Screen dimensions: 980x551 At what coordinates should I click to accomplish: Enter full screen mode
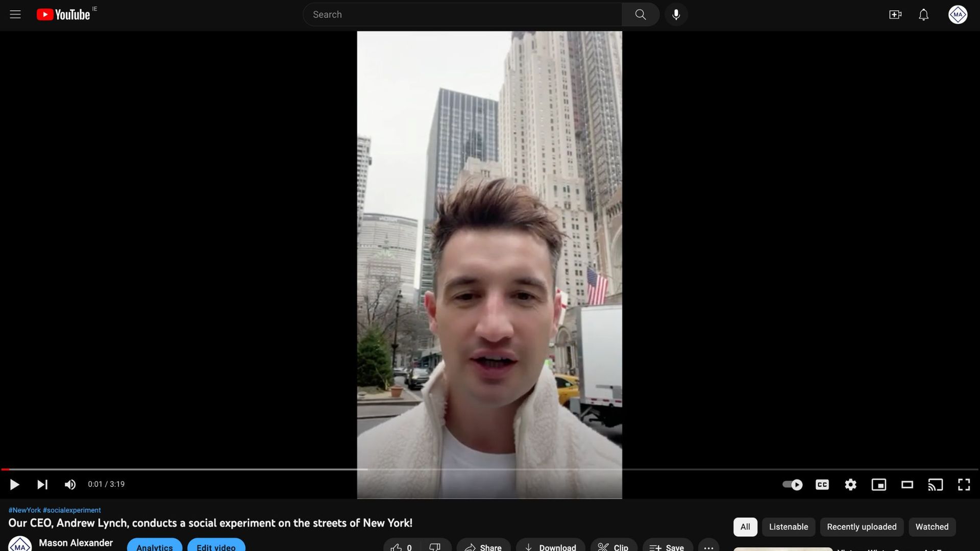[x=964, y=485]
